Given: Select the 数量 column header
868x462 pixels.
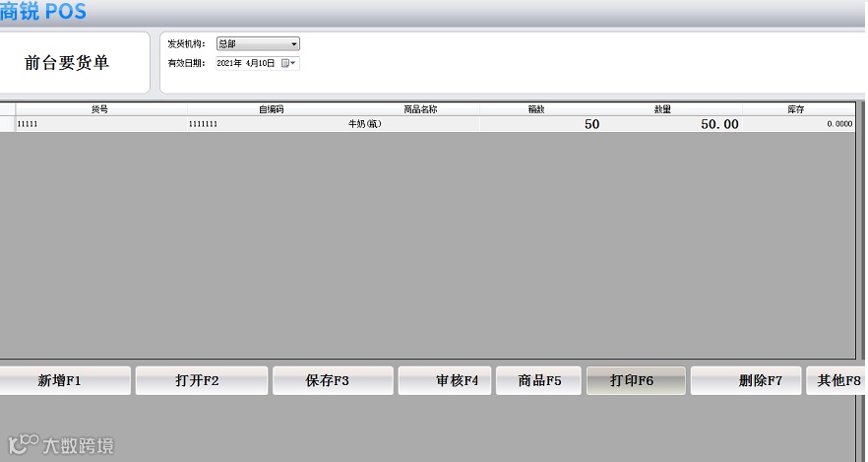Looking at the screenshot, I should pyautogui.click(x=671, y=109).
